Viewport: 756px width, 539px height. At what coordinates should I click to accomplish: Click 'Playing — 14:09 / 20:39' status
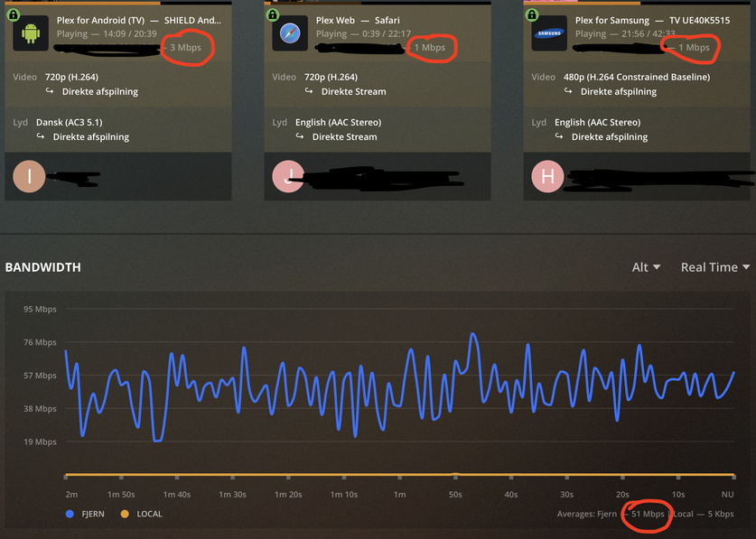(x=107, y=33)
